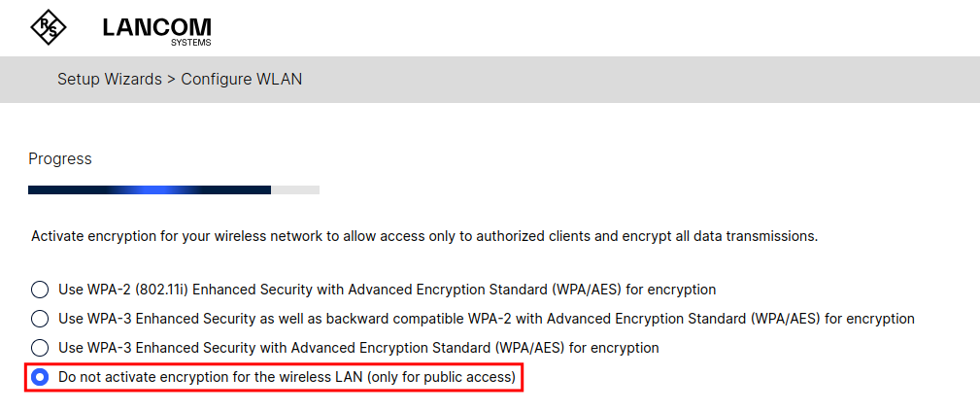Enable the WPA-3 only Enhanced Security radio
The height and width of the screenshot is (411, 980).
[x=40, y=347]
